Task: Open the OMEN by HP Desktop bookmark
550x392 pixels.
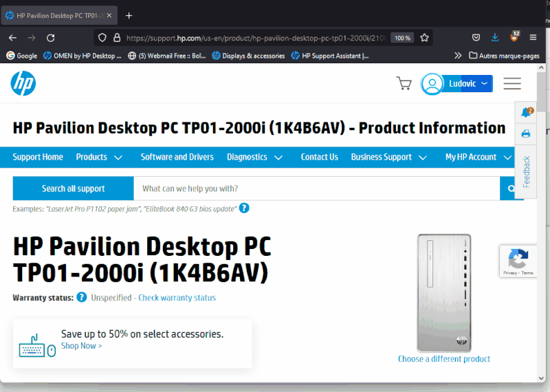Action: pos(82,56)
